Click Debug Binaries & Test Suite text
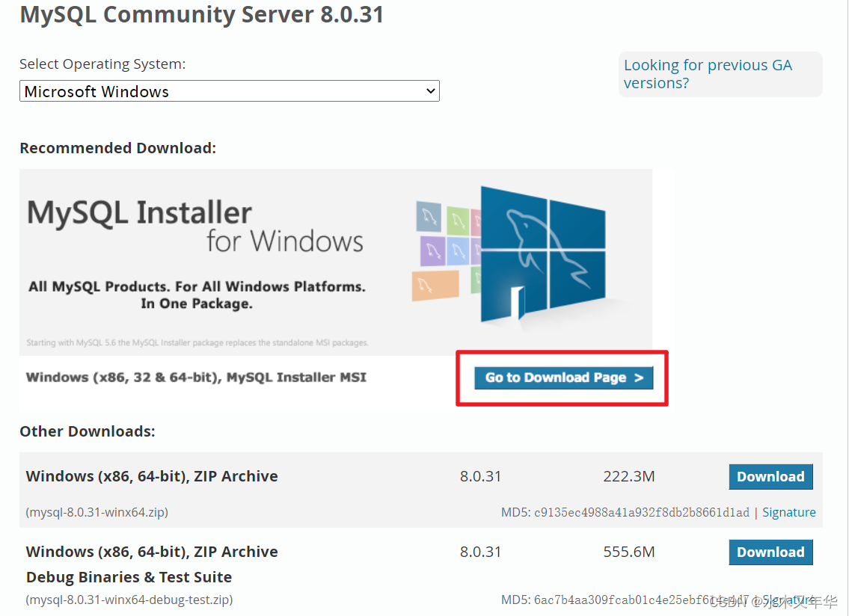The height and width of the screenshot is (616, 849). pyautogui.click(x=129, y=577)
